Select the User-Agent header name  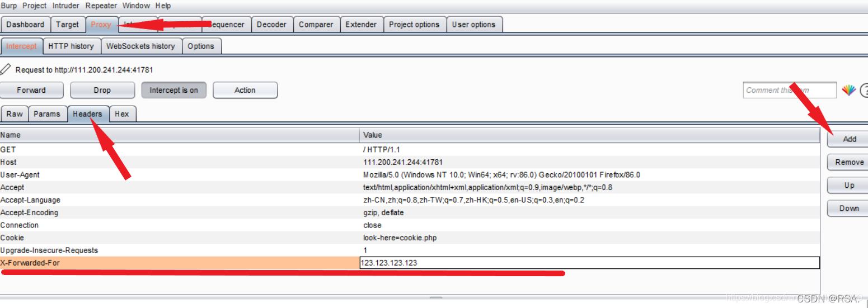[x=20, y=175]
